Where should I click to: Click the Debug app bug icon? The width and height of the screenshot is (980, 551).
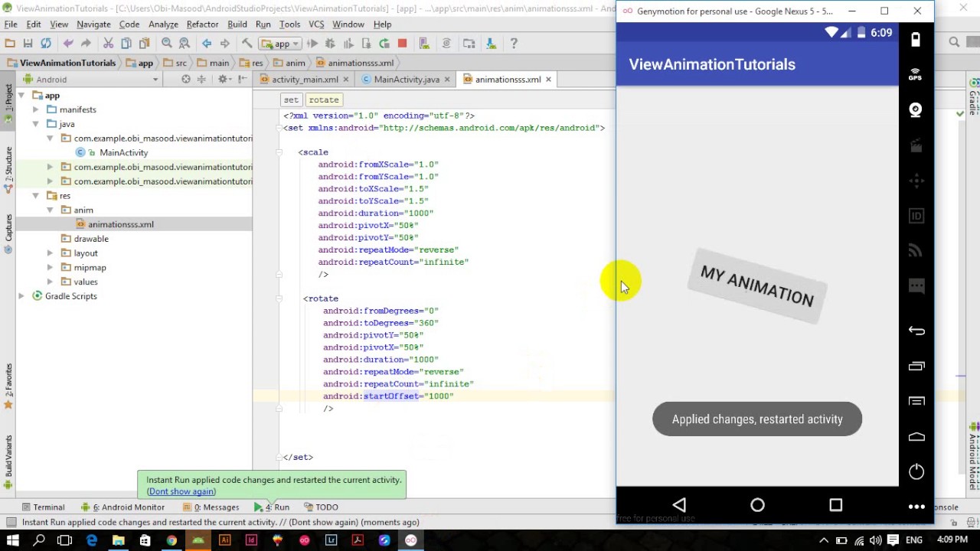pyautogui.click(x=330, y=44)
